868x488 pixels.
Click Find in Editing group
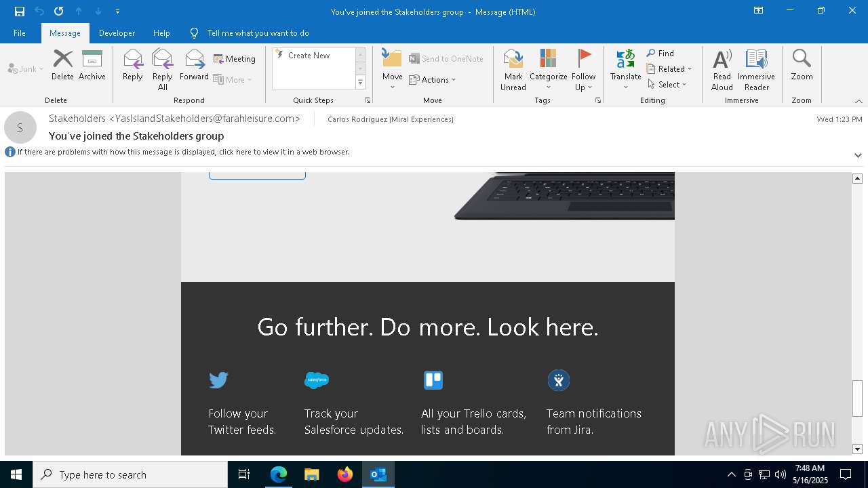[660, 54]
